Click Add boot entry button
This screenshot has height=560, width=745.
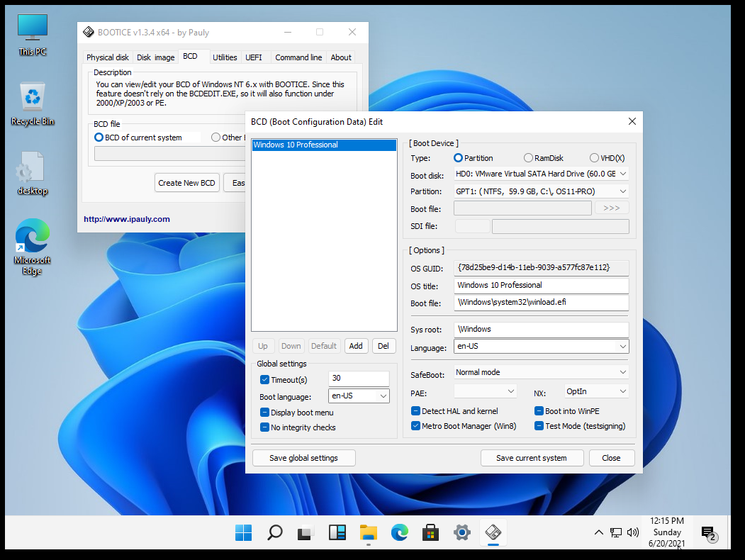356,346
